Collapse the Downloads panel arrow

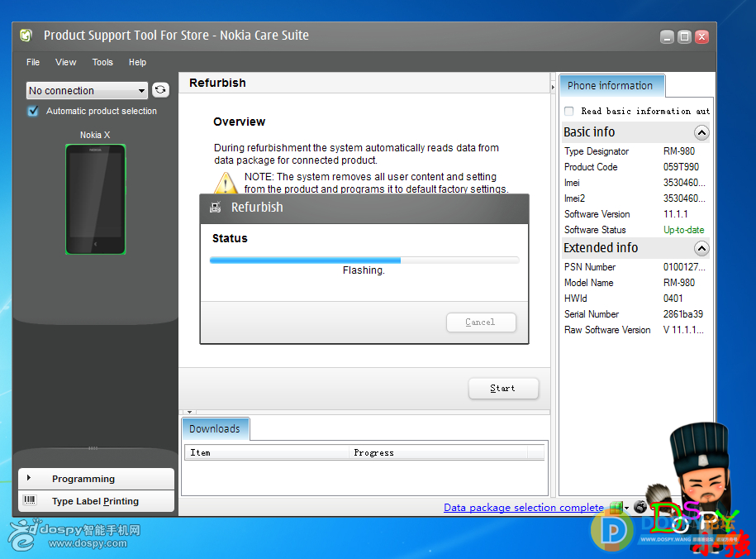[x=189, y=413]
